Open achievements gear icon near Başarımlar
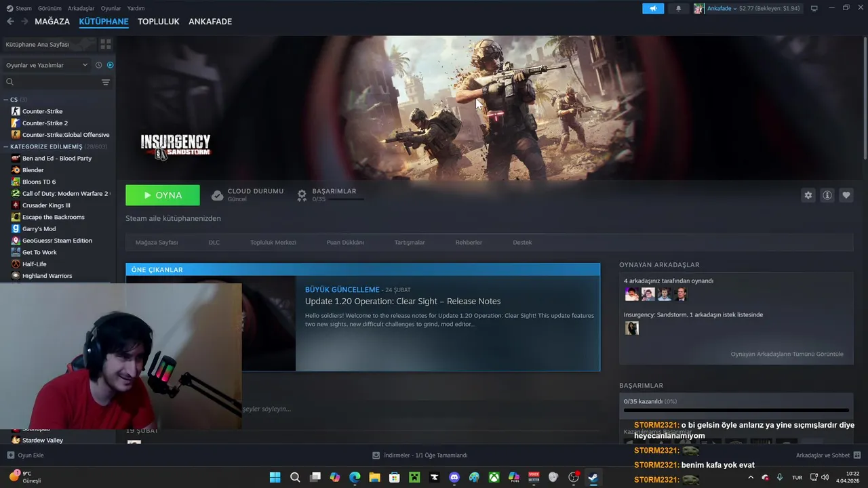Image resolution: width=868 pixels, height=488 pixels. coord(302,195)
